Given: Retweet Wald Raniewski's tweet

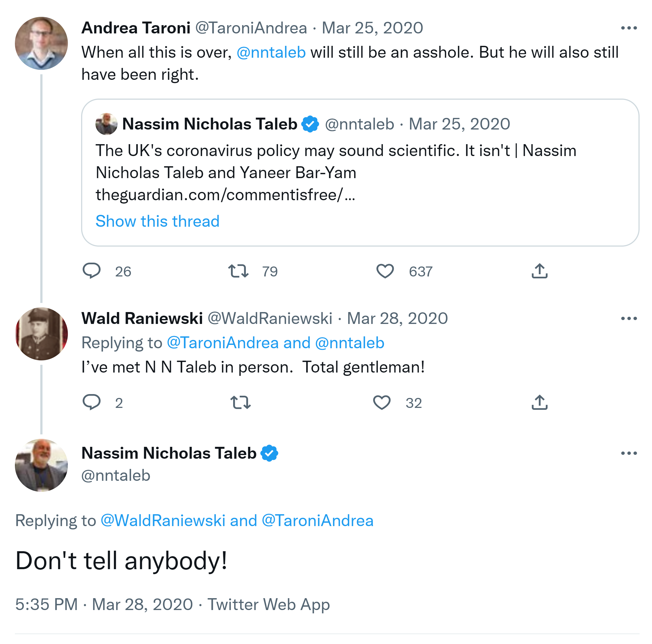Looking at the screenshot, I should coord(240,402).
